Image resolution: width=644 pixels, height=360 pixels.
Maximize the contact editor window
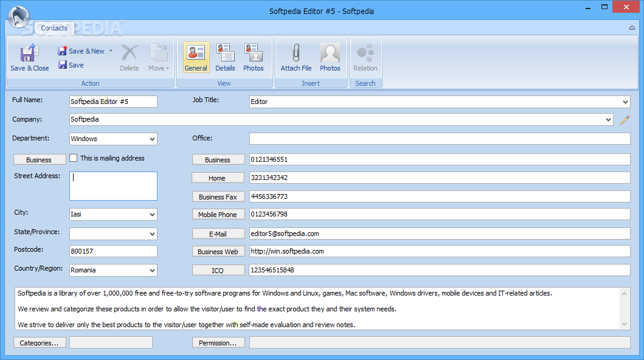tap(604, 7)
